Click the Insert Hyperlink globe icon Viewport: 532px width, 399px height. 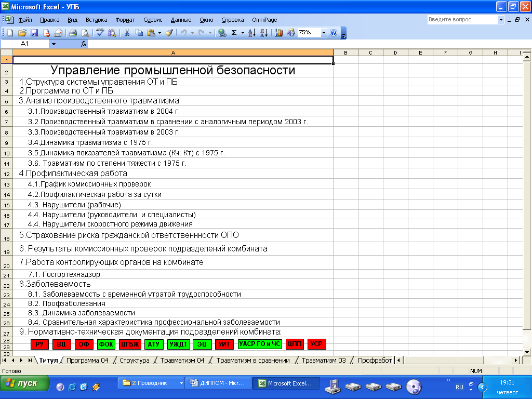point(222,33)
